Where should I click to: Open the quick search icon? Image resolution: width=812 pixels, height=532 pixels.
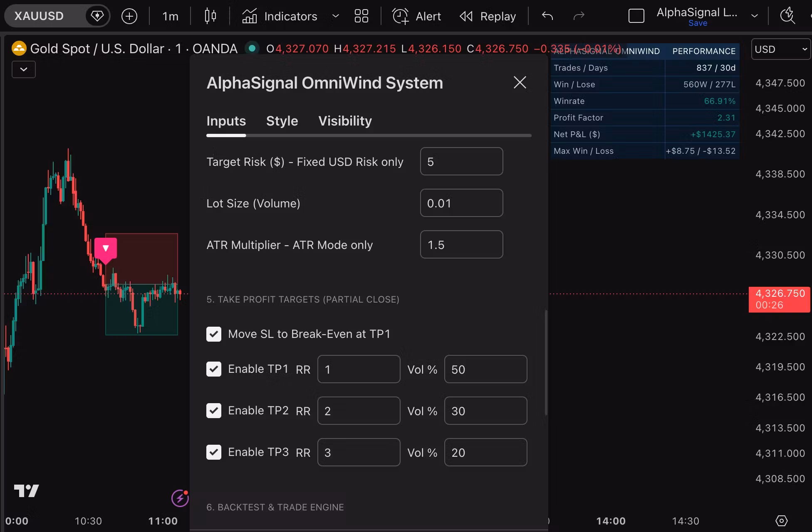pyautogui.click(x=787, y=16)
